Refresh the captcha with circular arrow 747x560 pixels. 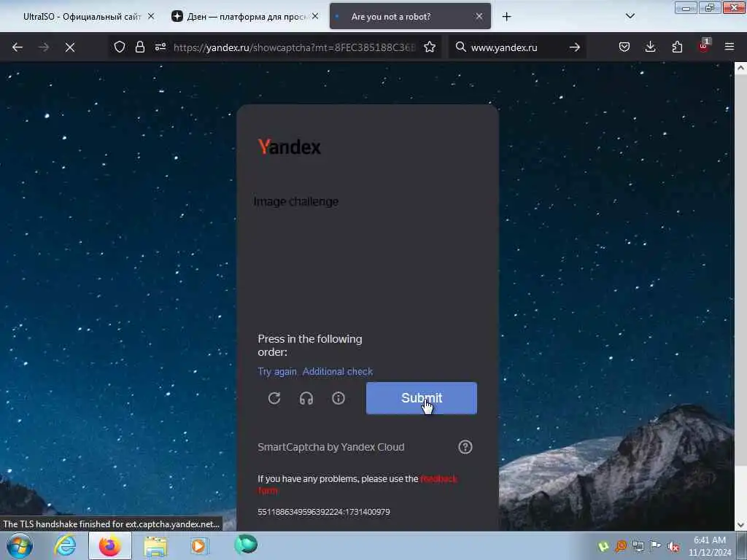coord(274,398)
